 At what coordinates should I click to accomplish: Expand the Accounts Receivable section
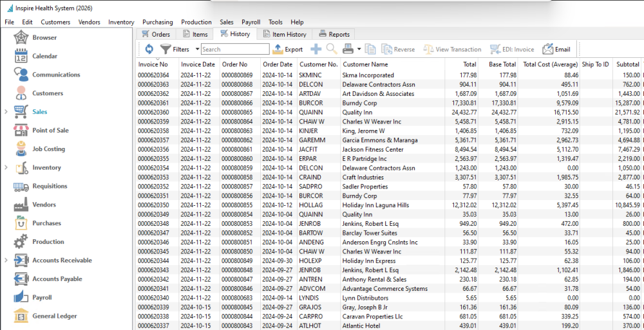click(x=6, y=261)
